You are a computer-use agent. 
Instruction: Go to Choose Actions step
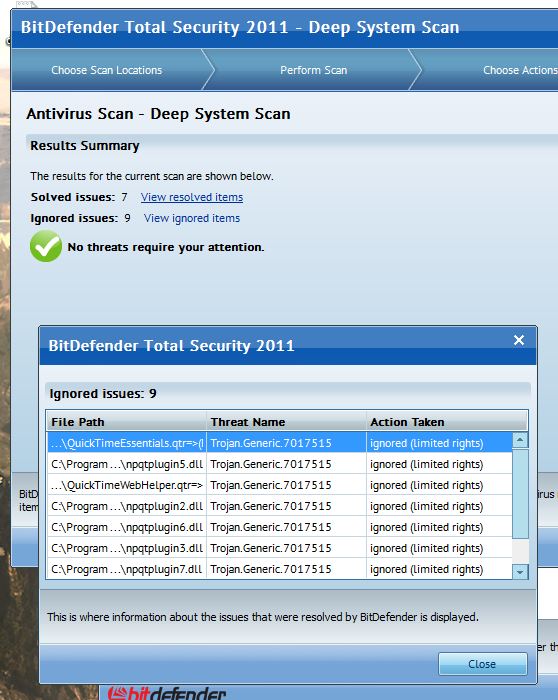click(x=520, y=70)
